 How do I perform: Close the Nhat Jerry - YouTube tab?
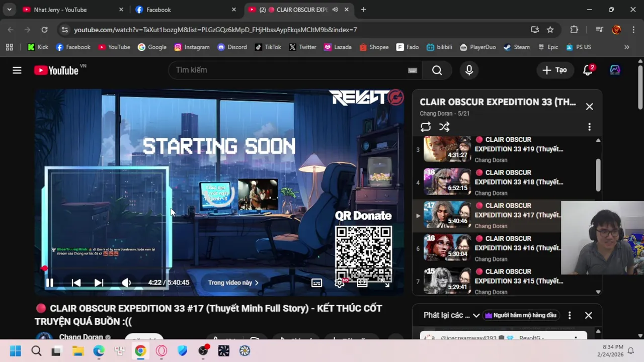coord(121,10)
